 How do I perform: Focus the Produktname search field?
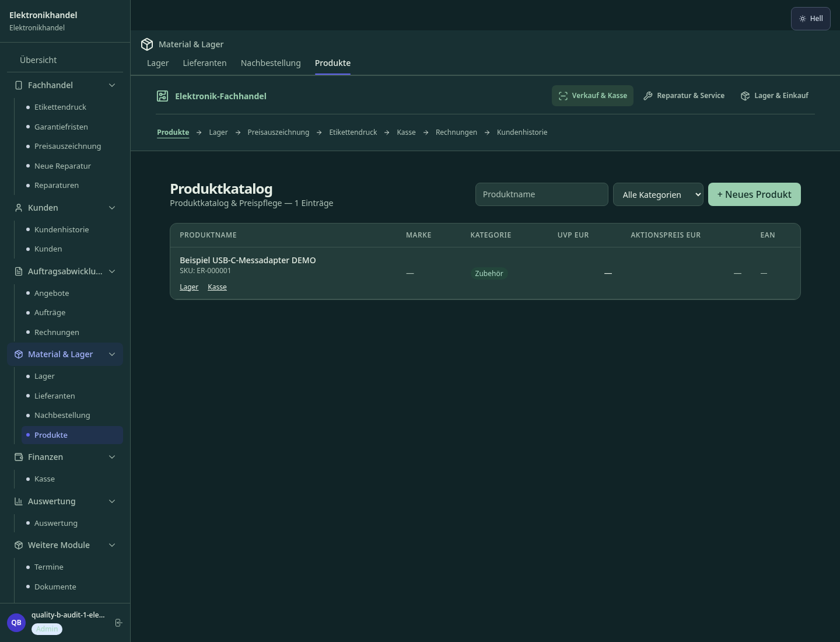pyautogui.click(x=542, y=194)
